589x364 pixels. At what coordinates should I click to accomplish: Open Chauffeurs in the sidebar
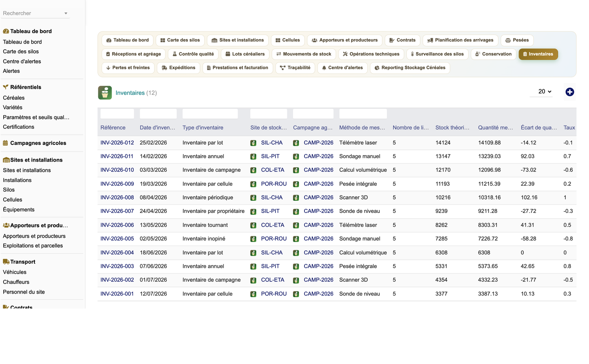click(16, 282)
